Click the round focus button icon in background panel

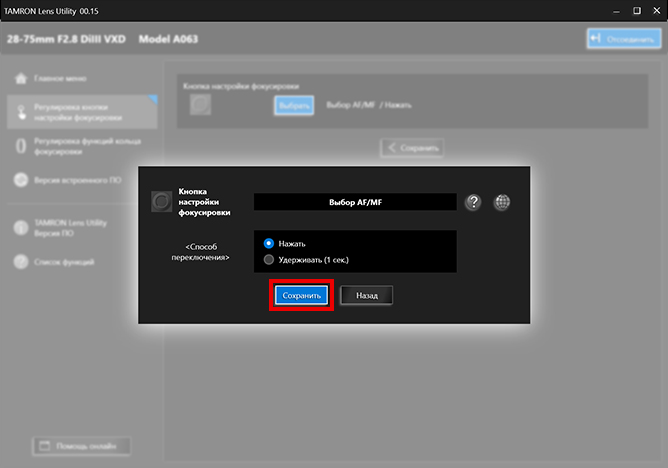point(201,105)
